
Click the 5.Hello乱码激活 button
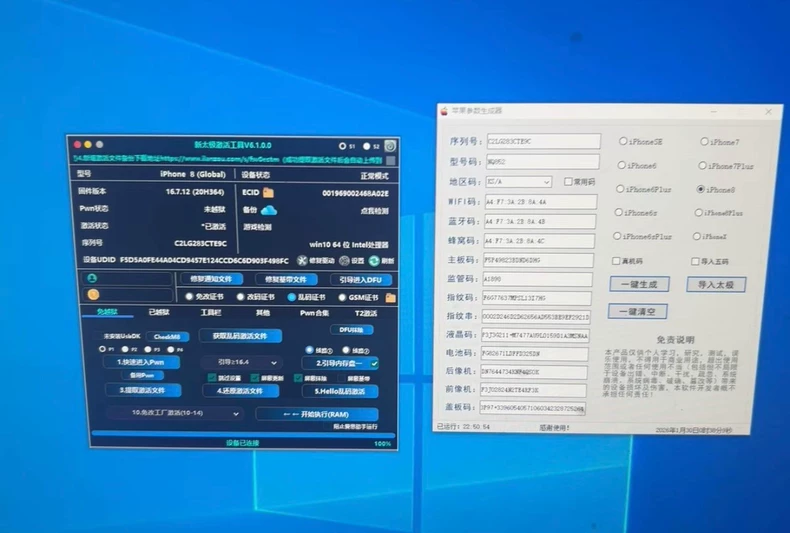coord(340,391)
